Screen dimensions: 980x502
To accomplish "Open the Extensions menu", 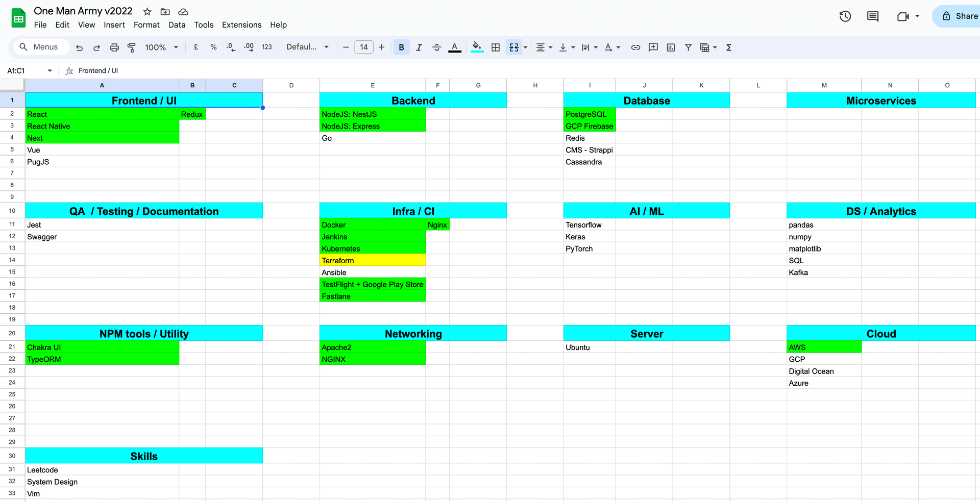I will point(241,24).
